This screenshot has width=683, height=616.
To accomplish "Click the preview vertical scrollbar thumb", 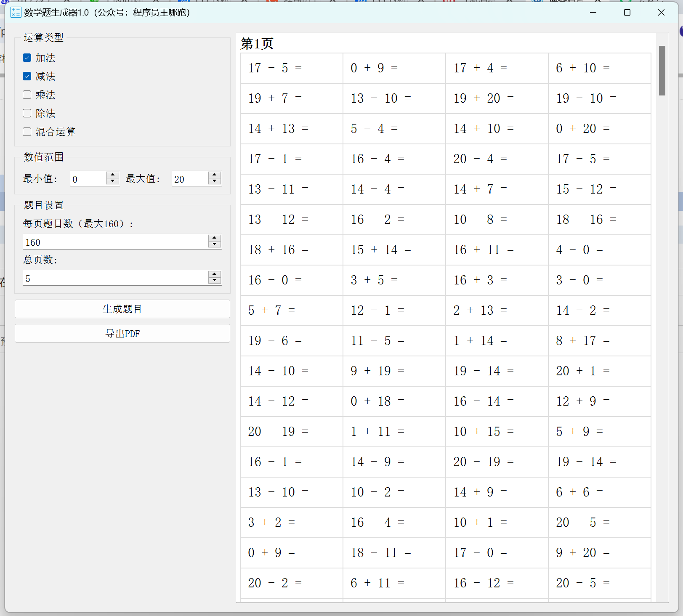I will coord(662,71).
